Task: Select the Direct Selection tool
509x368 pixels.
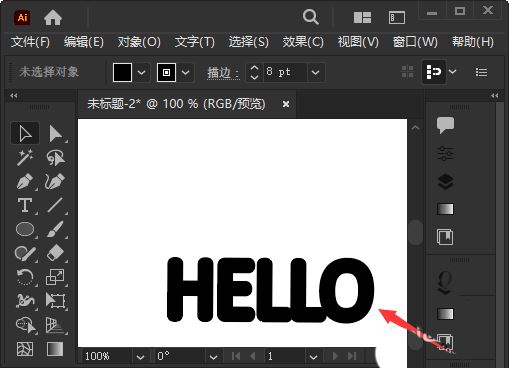Action: pos(55,133)
